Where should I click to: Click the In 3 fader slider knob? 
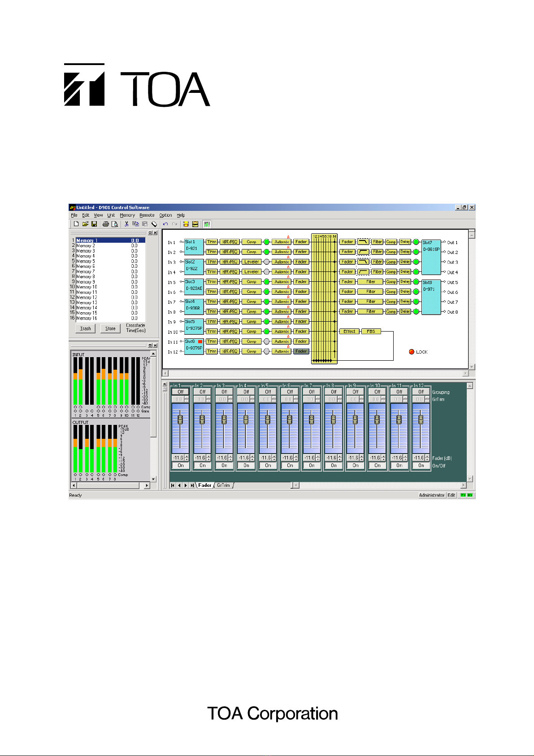tap(224, 420)
